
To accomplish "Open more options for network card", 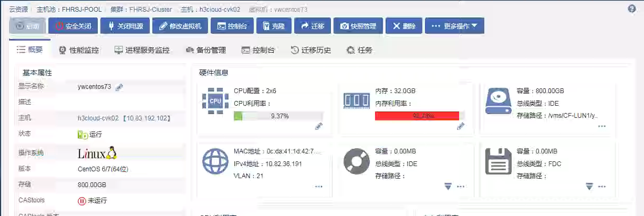I will 319,186.
